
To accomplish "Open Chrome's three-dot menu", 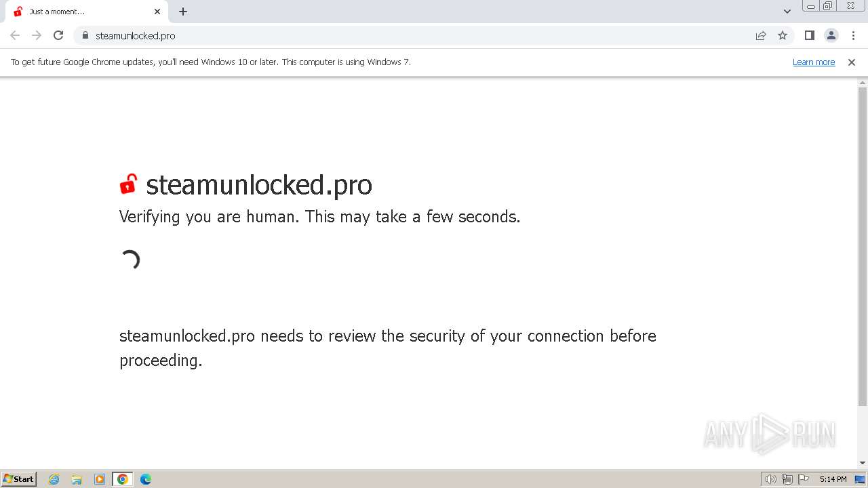I will click(x=853, y=35).
